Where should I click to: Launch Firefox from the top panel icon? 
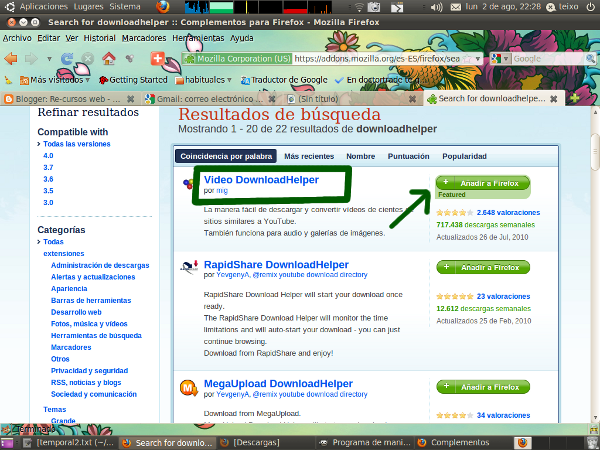pyautogui.click(x=163, y=7)
